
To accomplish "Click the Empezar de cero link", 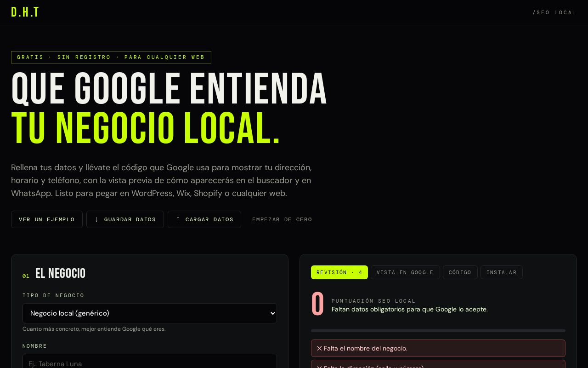I will (282, 219).
